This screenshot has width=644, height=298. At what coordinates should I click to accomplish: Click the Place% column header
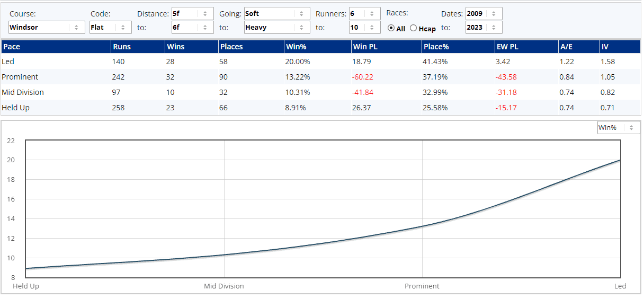point(436,47)
